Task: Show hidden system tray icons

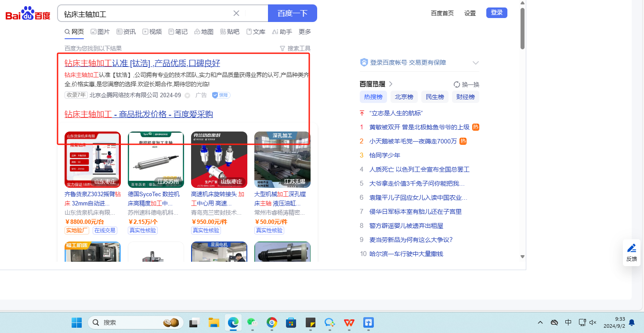Action: tap(540, 322)
